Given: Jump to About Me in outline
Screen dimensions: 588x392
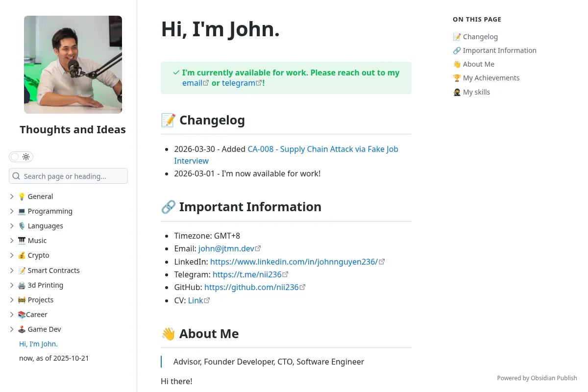Looking at the screenshot, I should (473, 64).
